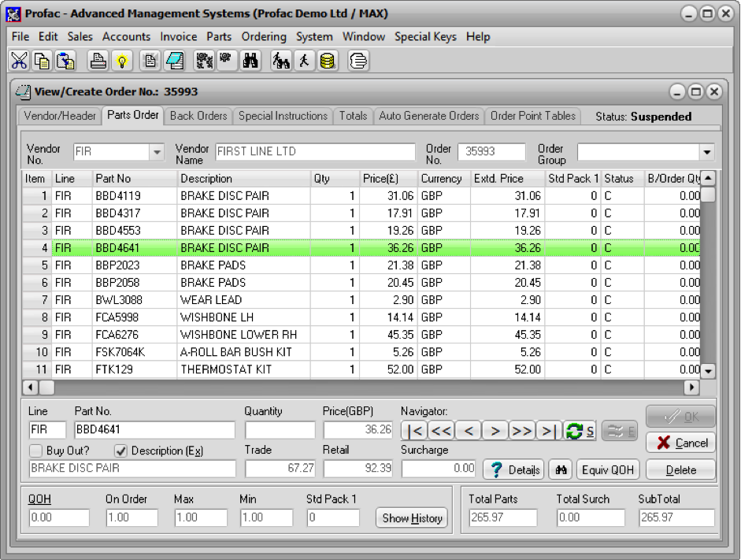Click the Cancel button
Viewport: 741px width, 560px height.
point(681,443)
